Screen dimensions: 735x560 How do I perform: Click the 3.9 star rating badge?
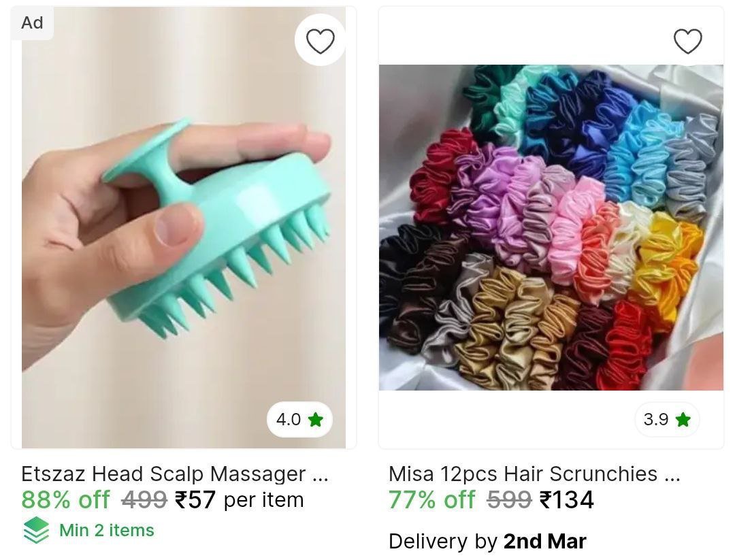click(x=667, y=419)
